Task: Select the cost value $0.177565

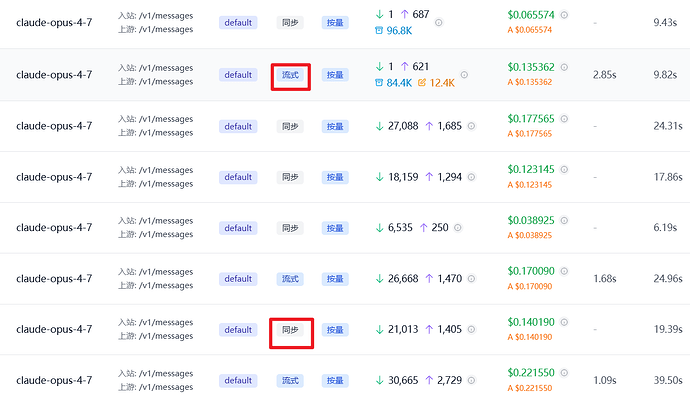Action: point(531,119)
